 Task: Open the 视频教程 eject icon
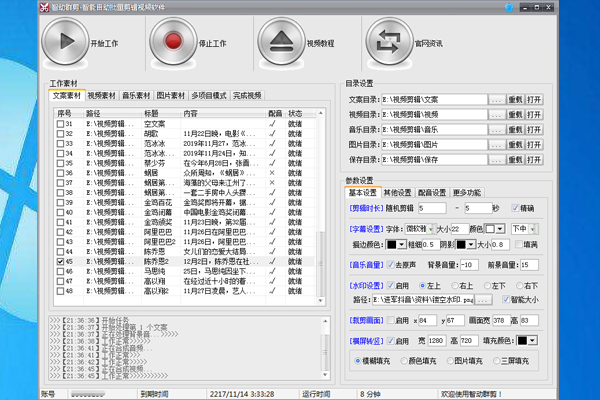coord(280,42)
